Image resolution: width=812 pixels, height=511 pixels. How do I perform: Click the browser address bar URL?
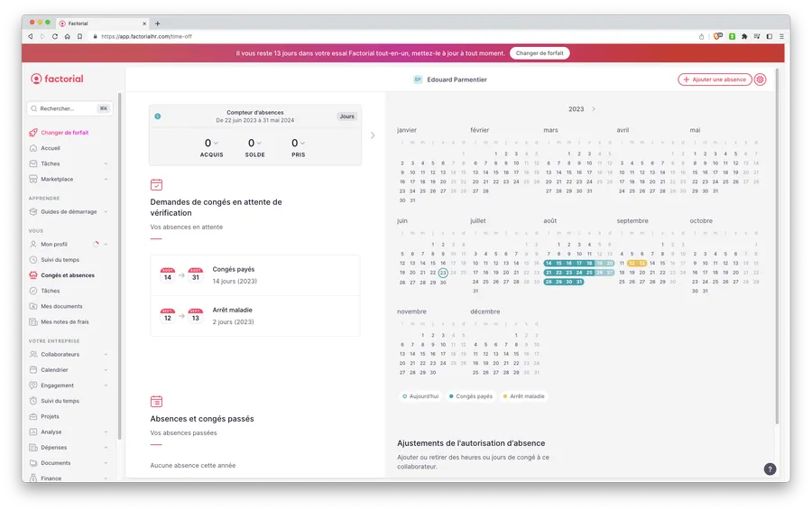[146, 36]
